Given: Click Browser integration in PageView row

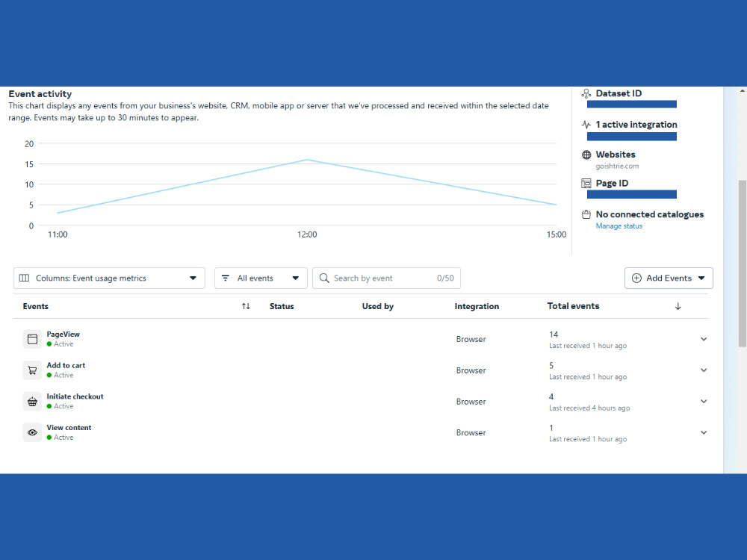Looking at the screenshot, I should 471,339.
